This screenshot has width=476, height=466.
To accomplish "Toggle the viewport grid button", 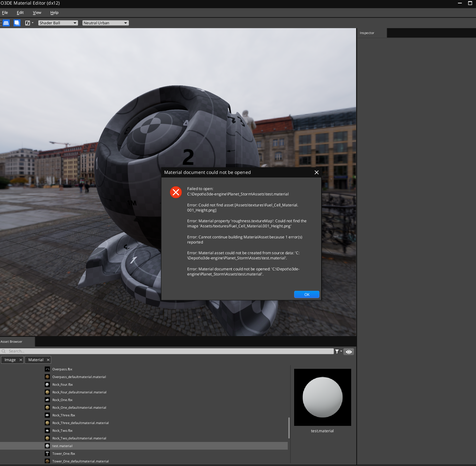I will click(6, 23).
